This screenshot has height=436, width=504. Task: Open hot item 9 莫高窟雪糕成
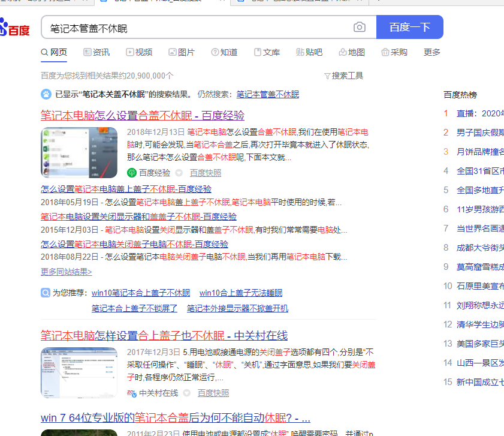click(480, 267)
